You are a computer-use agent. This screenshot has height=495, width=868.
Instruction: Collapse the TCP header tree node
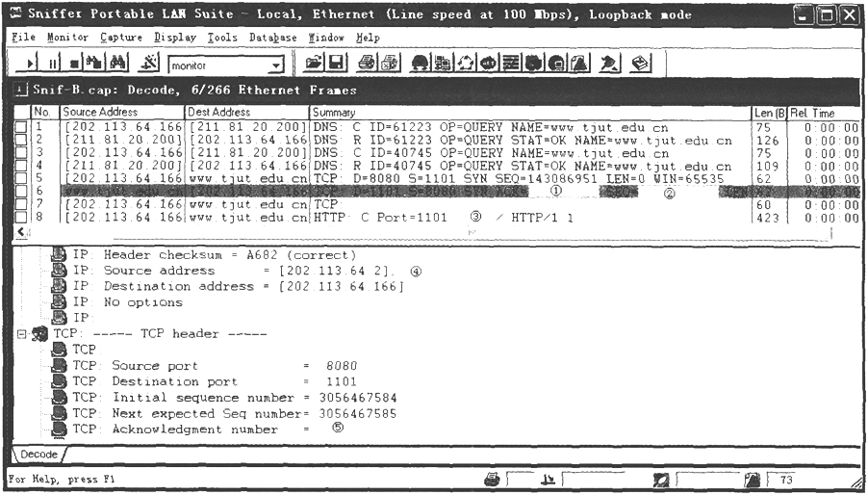21,333
